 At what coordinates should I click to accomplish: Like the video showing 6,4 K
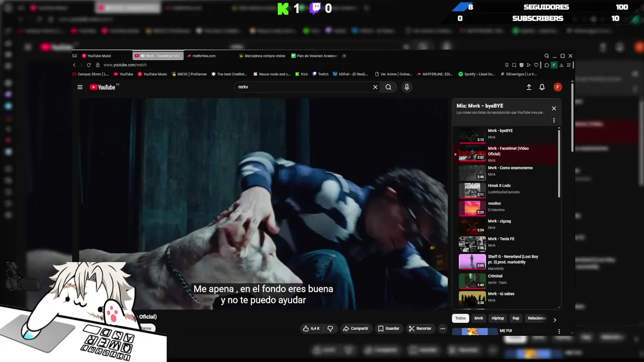coord(311,328)
